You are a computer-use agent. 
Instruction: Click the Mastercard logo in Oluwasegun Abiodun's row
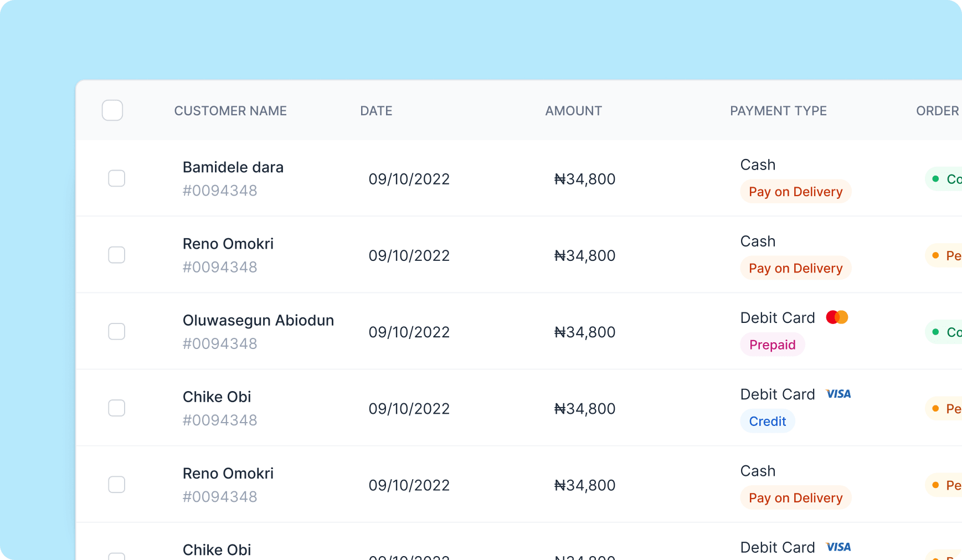[837, 317]
